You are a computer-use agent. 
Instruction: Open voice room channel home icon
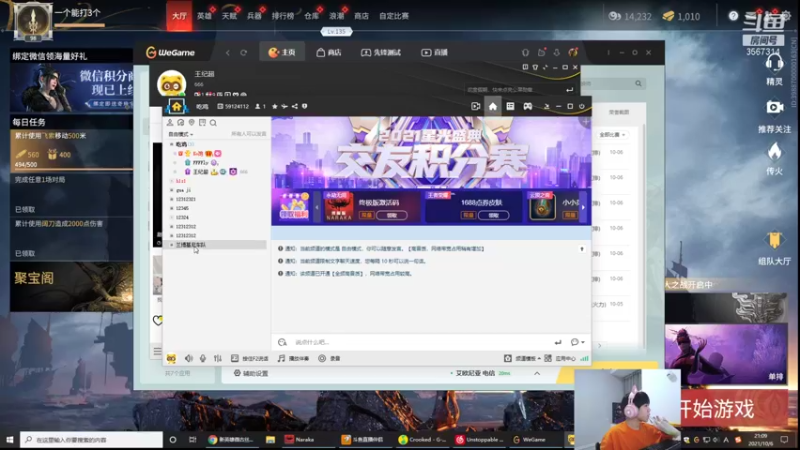point(177,106)
